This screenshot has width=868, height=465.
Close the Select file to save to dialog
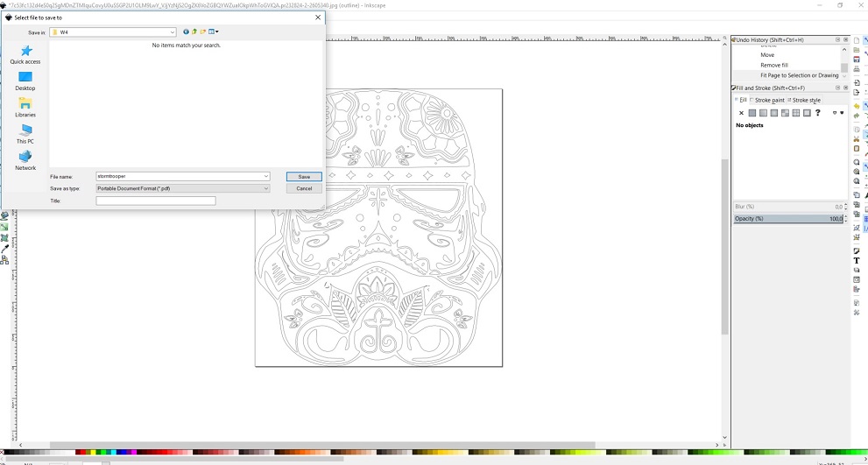318,18
